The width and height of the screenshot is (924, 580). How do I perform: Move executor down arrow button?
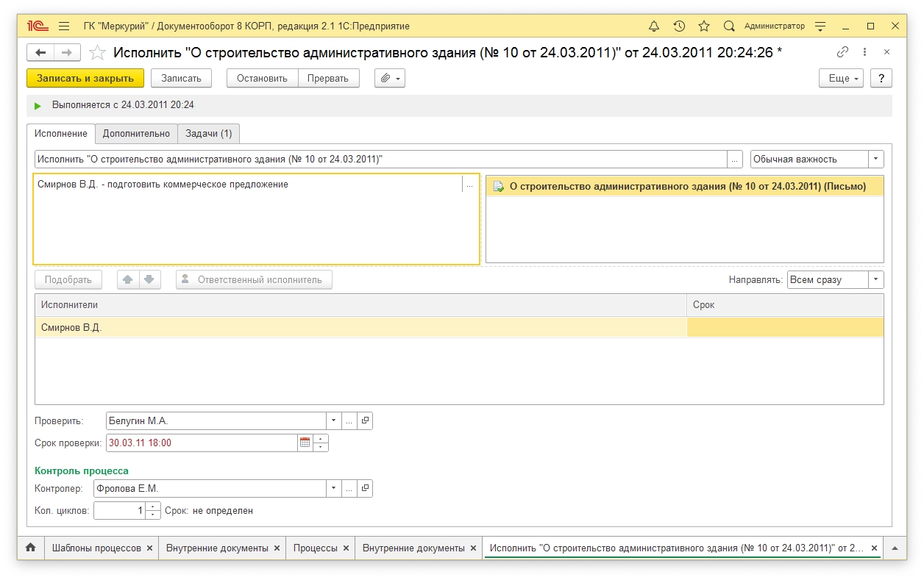coord(149,279)
